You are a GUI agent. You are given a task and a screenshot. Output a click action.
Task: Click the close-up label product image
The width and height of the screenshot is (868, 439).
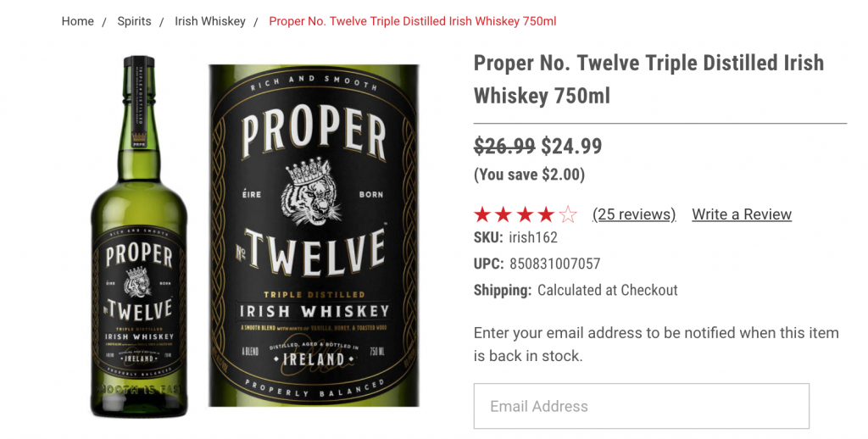(314, 236)
